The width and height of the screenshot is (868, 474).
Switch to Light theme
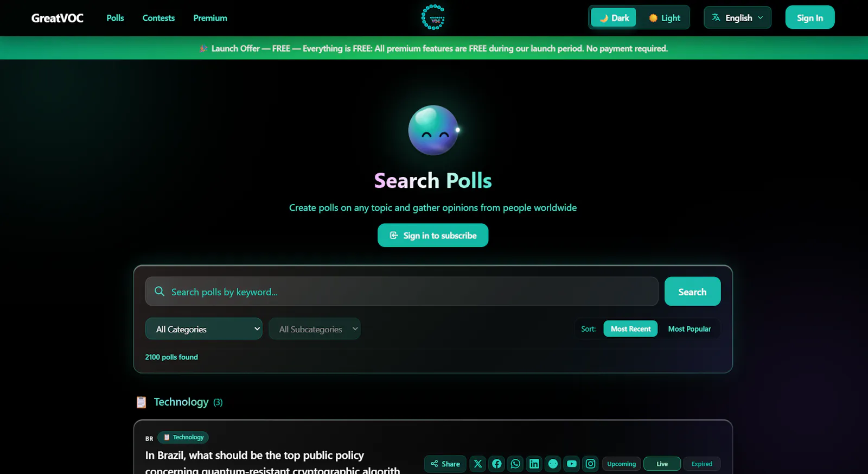(x=664, y=18)
